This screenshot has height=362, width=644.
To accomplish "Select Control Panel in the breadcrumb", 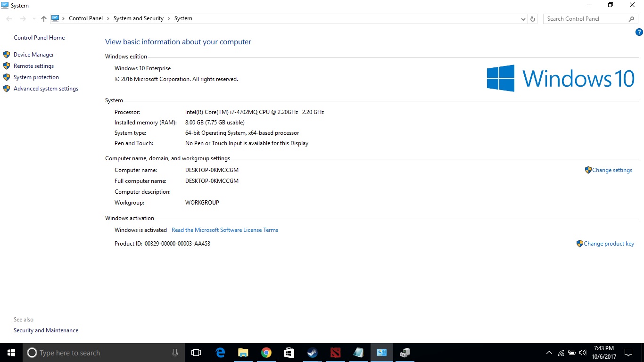I will pyautogui.click(x=85, y=18).
